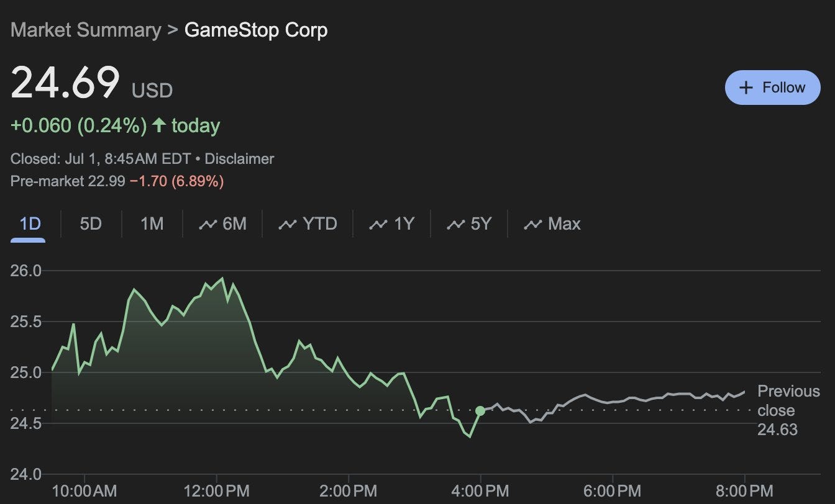Viewport: 835px width, 504px height.
Task: Go back to Market Summary breadcrumb
Action: pyautogui.click(x=86, y=30)
